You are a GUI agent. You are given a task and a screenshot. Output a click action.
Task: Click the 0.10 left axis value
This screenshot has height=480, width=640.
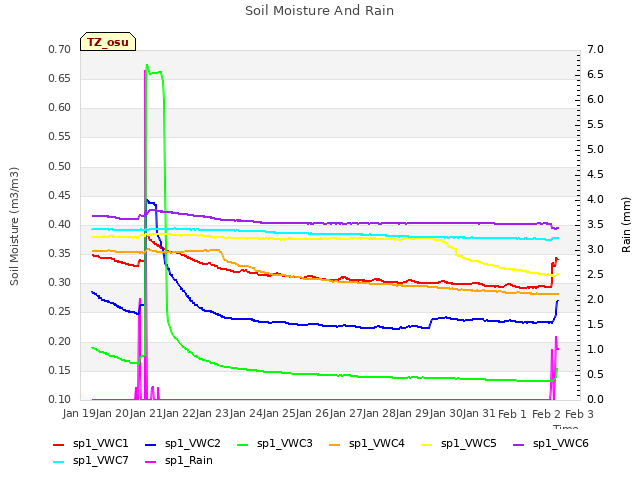click(60, 400)
